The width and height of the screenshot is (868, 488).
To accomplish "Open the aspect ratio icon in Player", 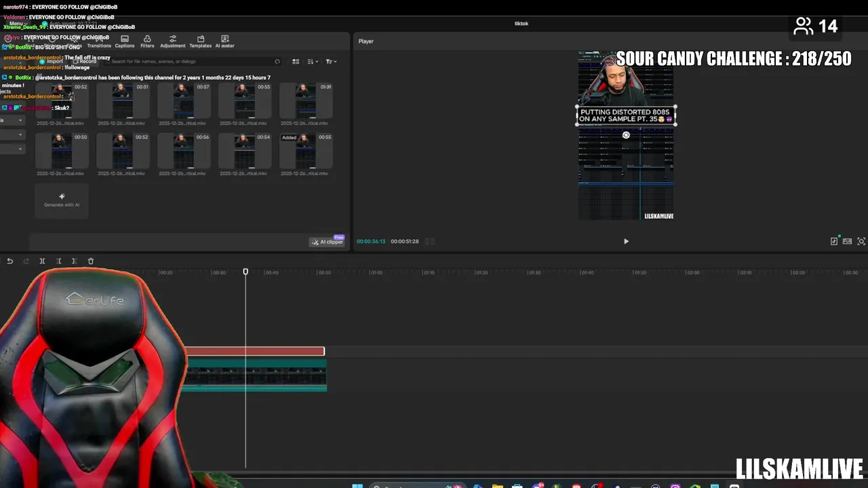I will point(834,241).
